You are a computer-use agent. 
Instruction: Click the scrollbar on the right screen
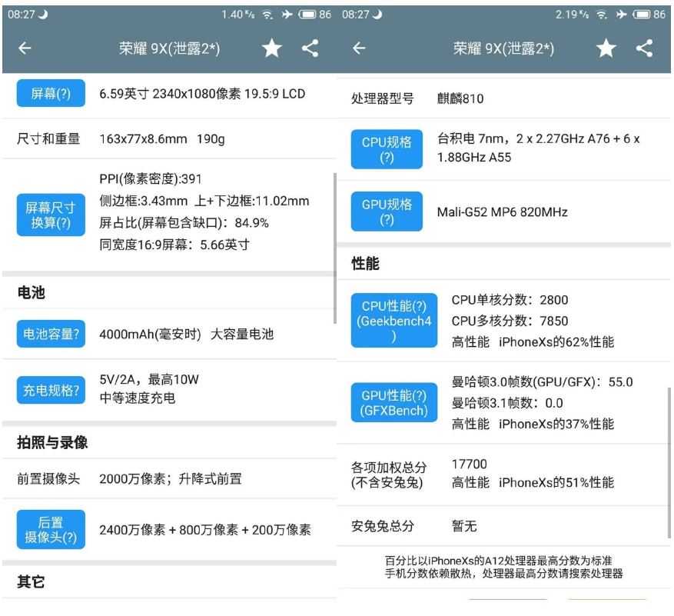669,461
